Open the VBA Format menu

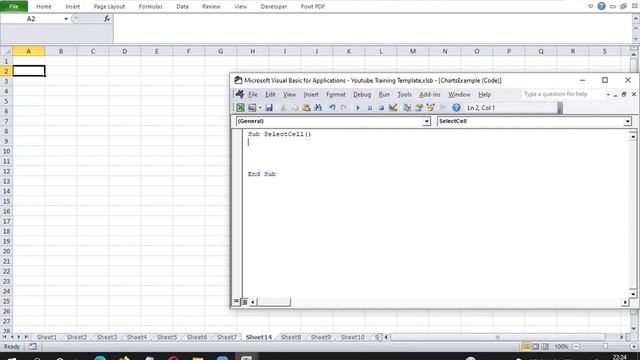tap(336, 94)
